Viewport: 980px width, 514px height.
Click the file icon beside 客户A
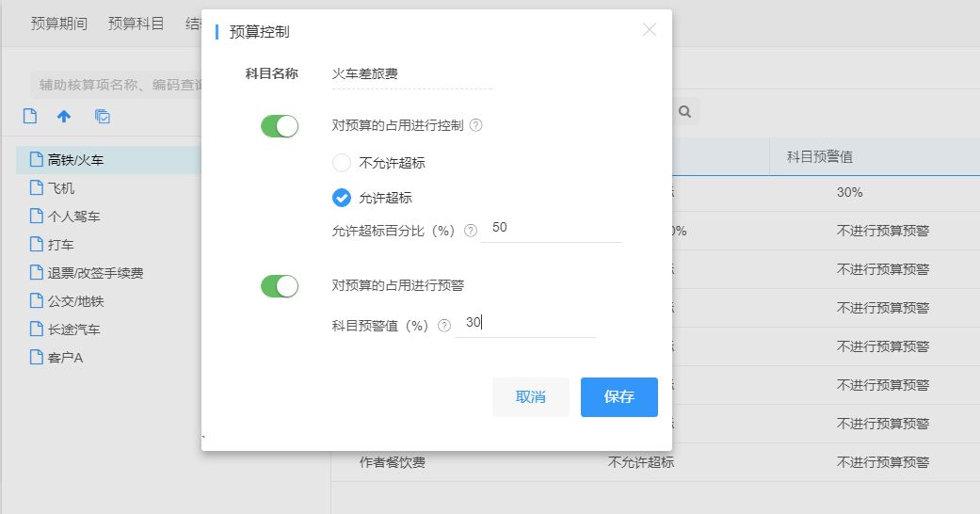pyautogui.click(x=37, y=357)
